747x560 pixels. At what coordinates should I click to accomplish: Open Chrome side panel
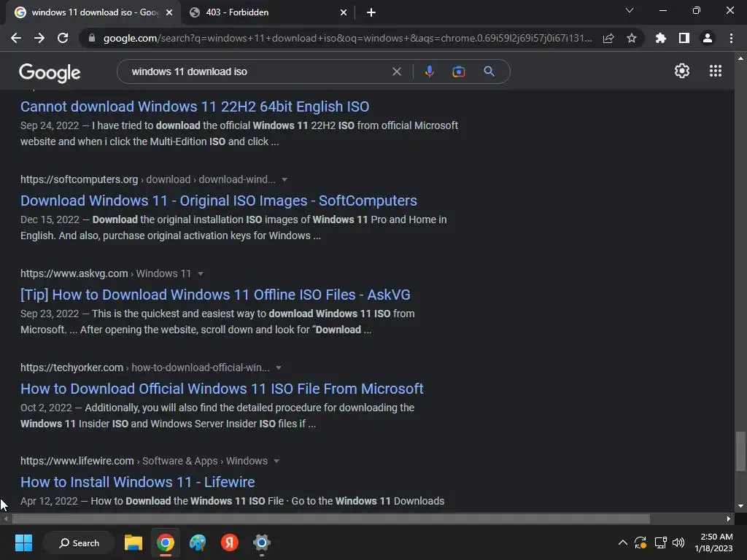684,38
